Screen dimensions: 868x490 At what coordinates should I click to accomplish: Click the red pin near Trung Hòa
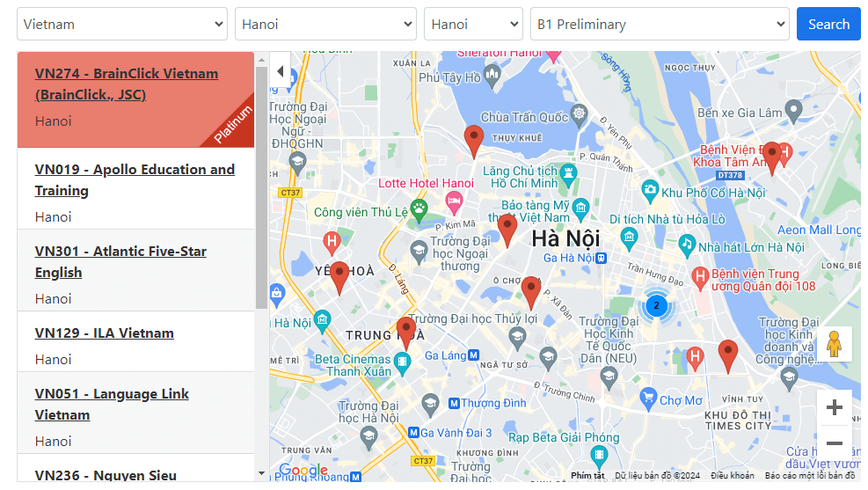[x=405, y=331]
